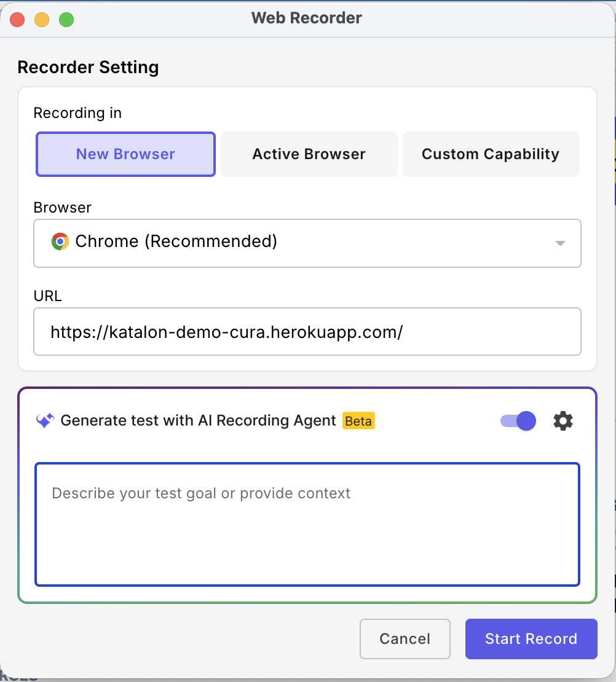Image resolution: width=616 pixels, height=682 pixels.
Task: Expand the Chrome (Recommended) browser list
Action: coord(307,243)
